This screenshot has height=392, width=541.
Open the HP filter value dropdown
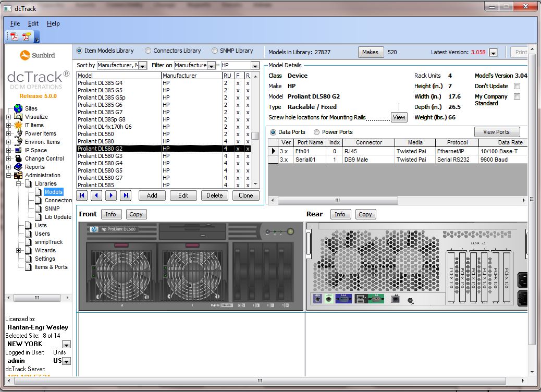coord(255,66)
